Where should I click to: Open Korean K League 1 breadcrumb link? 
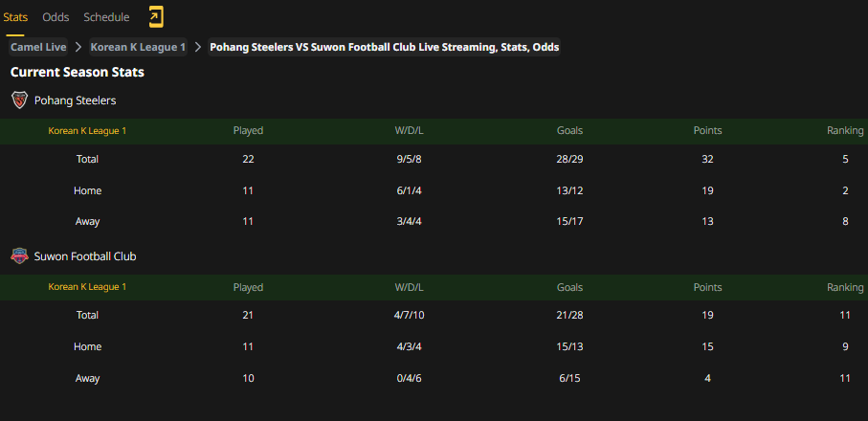(x=139, y=47)
